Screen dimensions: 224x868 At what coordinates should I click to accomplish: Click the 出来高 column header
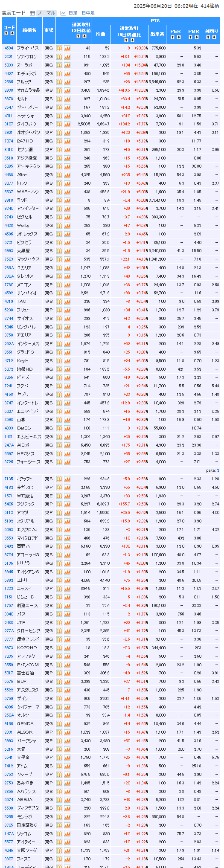[157, 34]
